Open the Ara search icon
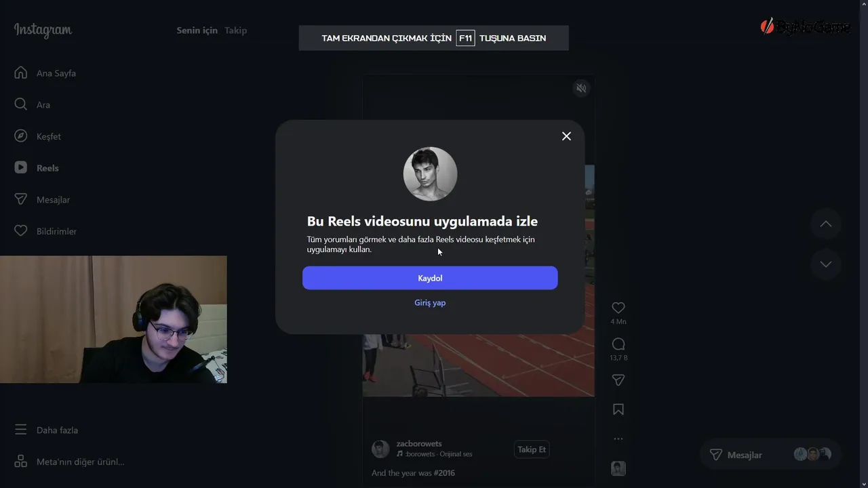868x488 pixels. click(21, 104)
